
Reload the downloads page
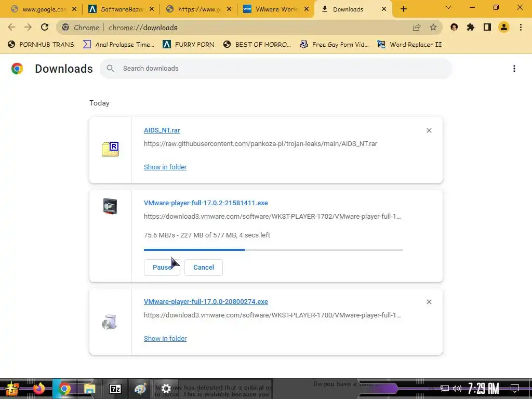point(45,27)
